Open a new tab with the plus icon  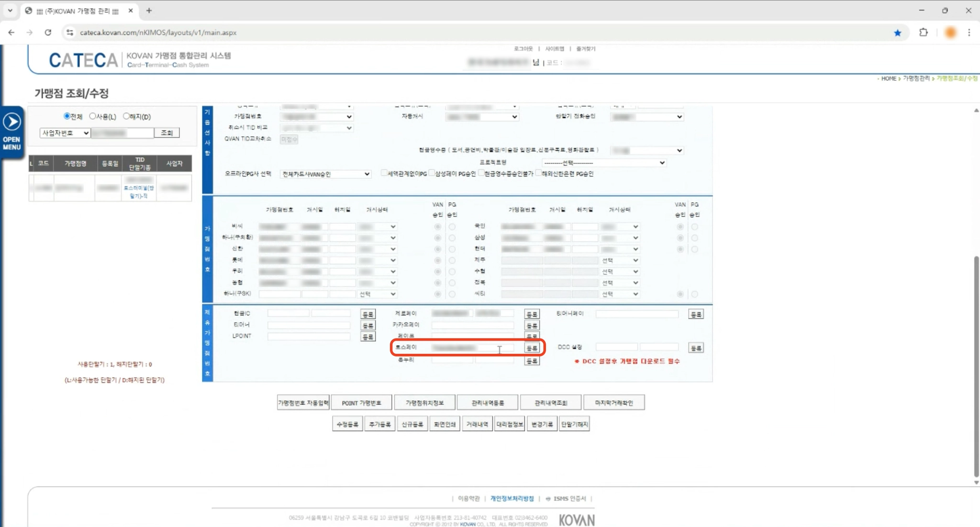pyautogui.click(x=149, y=11)
